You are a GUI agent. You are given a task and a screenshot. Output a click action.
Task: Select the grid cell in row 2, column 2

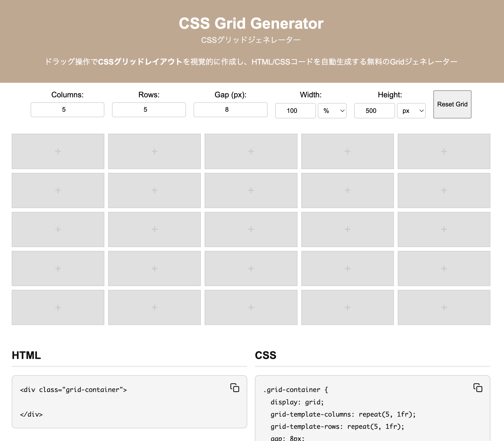154,190
